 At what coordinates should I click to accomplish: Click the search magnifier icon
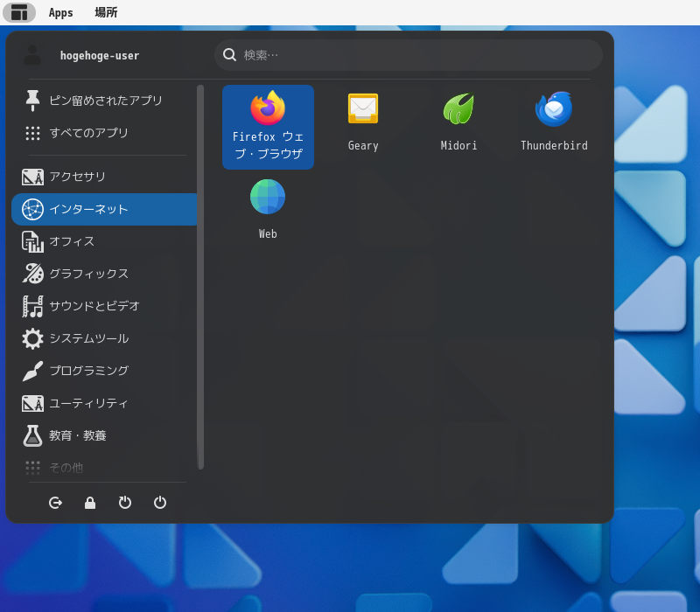[x=229, y=55]
